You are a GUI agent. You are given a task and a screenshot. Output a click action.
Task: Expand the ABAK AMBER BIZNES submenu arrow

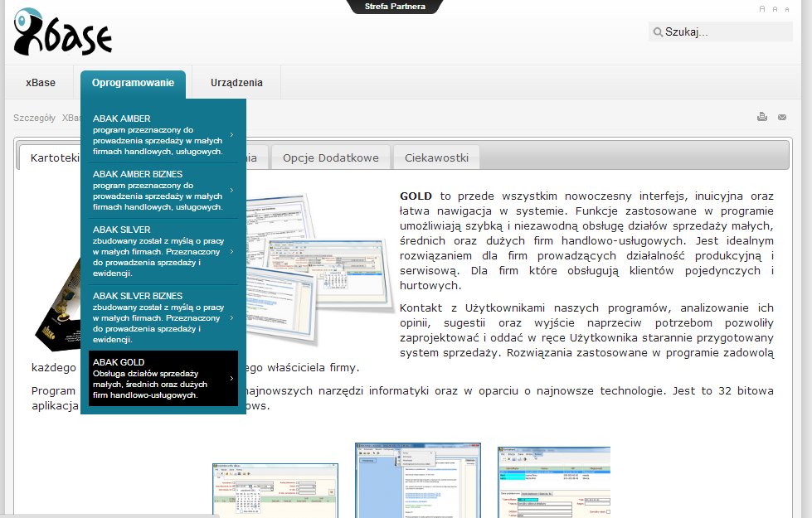click(231, 191)
